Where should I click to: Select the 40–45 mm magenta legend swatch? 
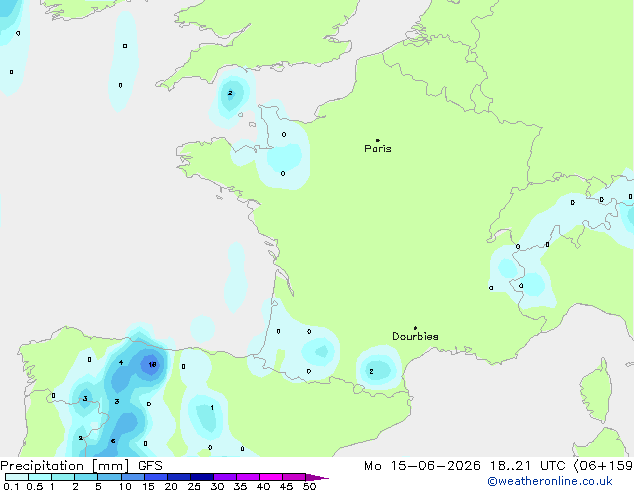click(x=271, y=477)
